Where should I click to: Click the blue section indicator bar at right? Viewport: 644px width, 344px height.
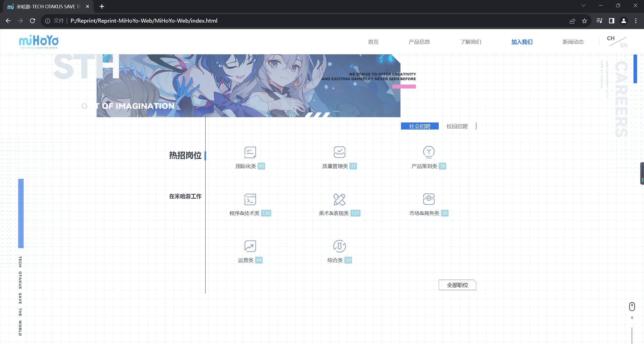point(635,69)
